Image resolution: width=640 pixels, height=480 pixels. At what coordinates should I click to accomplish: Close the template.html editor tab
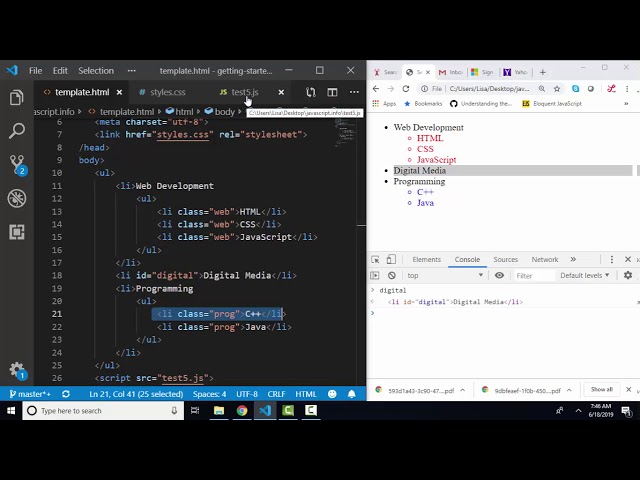119,93
